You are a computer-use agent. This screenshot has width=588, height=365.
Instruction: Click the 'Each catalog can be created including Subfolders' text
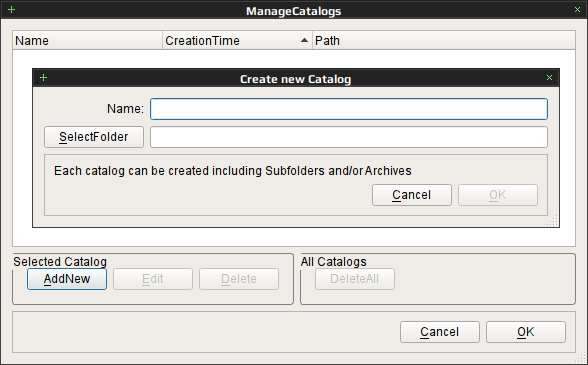(x=233, y=171)
